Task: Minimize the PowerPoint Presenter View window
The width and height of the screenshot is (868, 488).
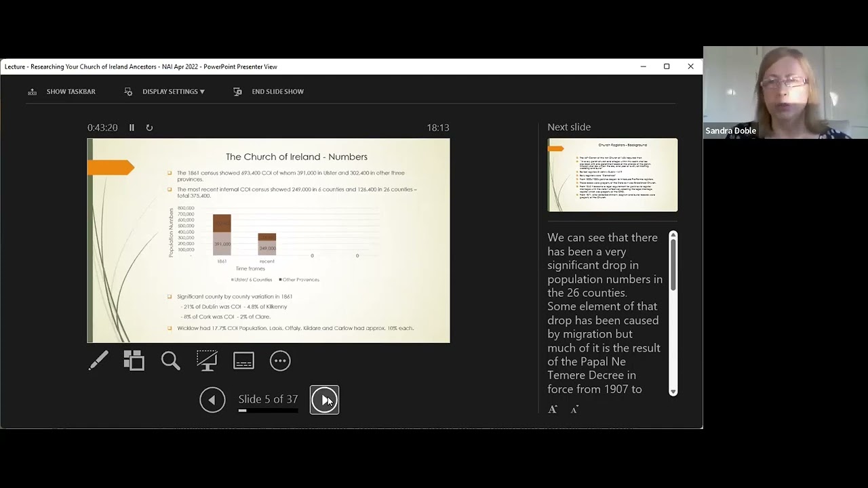Action: [x=643, y=66]
